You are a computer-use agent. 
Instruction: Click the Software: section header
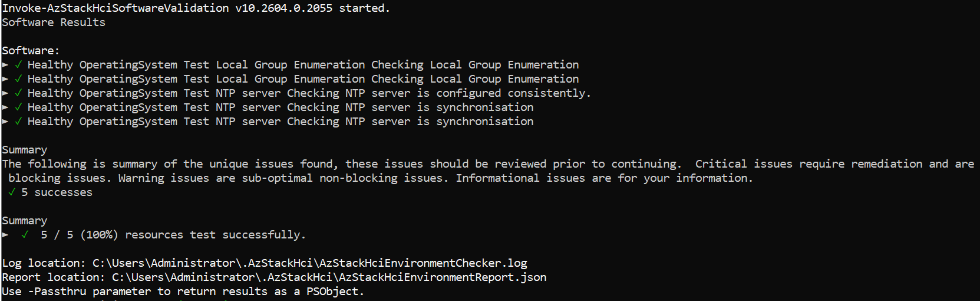(31, 51)
